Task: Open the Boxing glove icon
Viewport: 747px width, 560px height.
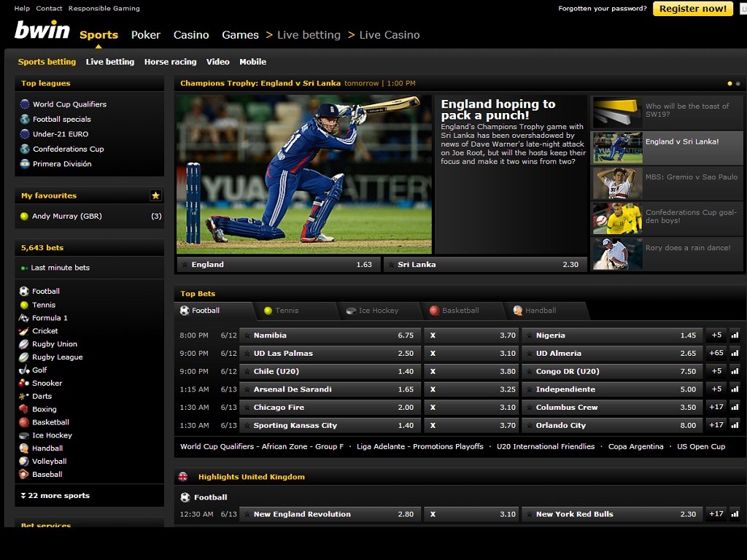Action: tap(24, 409)
